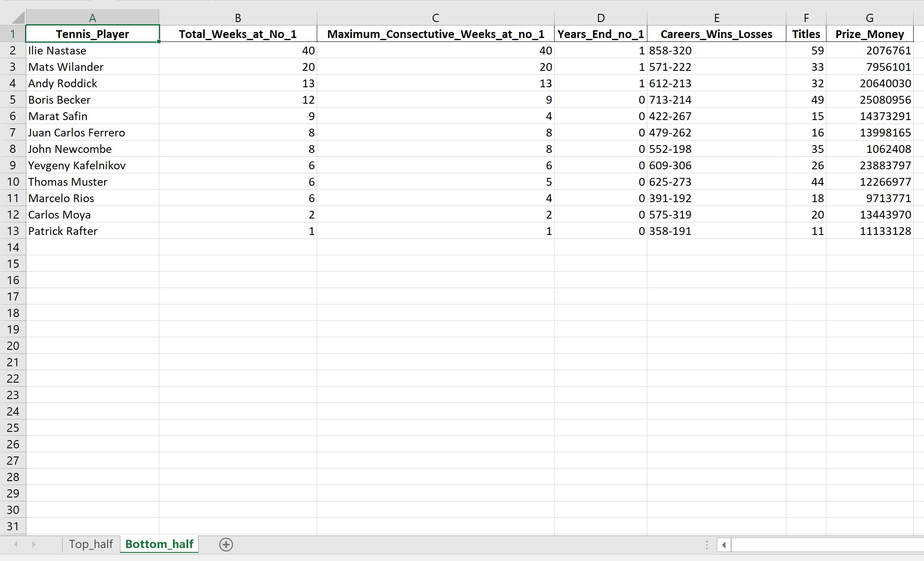Click the Prize_Money header cell
924x561 pixels.
click(x=870, y=34)
